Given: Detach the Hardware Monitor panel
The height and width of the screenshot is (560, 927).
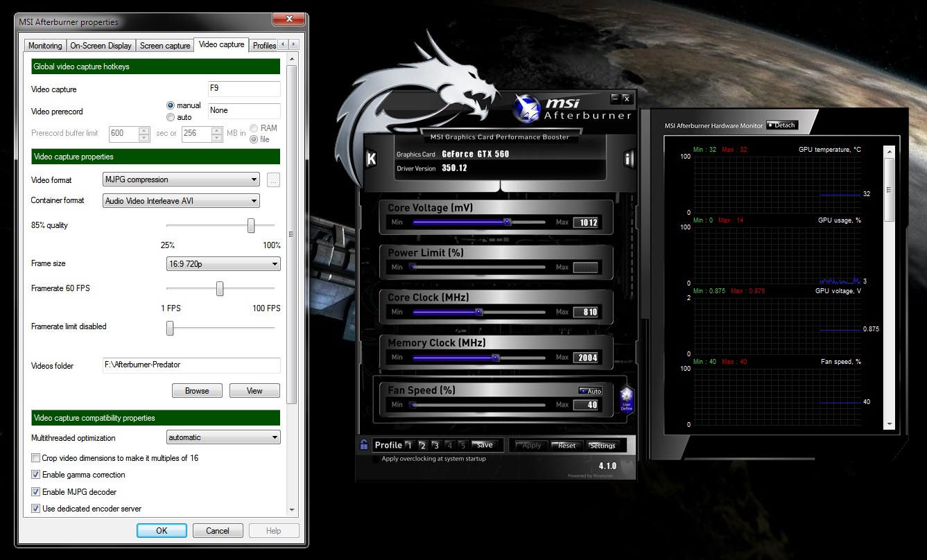Looking at the screenshot, I should coord(782,125).
